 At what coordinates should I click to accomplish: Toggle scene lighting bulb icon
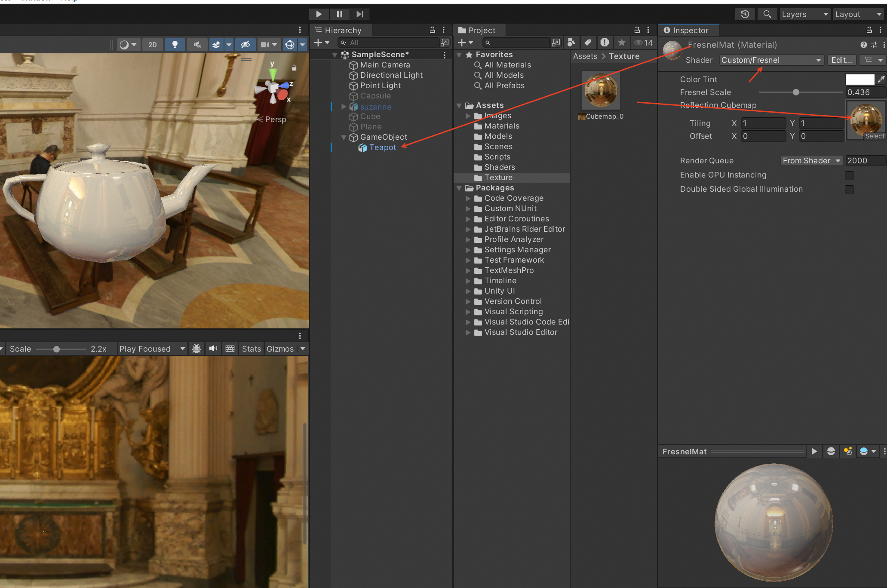pyautogui.click(x=175, y=45)
